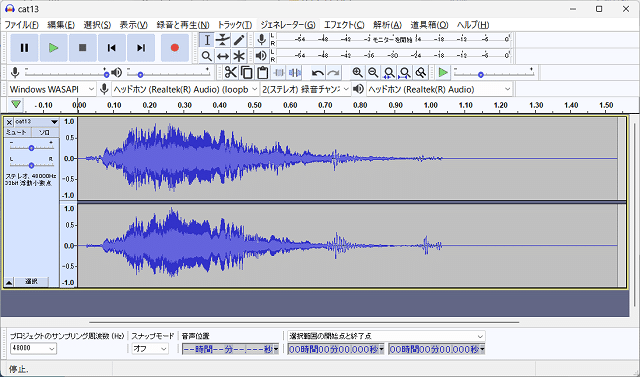Silence the audio selection
The image size is (640, 377).
coord(294,73)
